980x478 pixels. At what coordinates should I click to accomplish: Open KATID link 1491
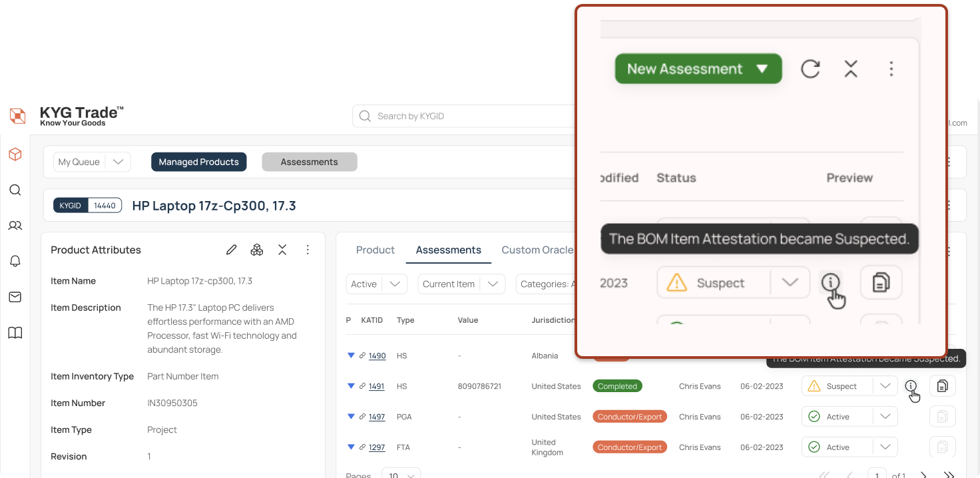tap(377, 386)
